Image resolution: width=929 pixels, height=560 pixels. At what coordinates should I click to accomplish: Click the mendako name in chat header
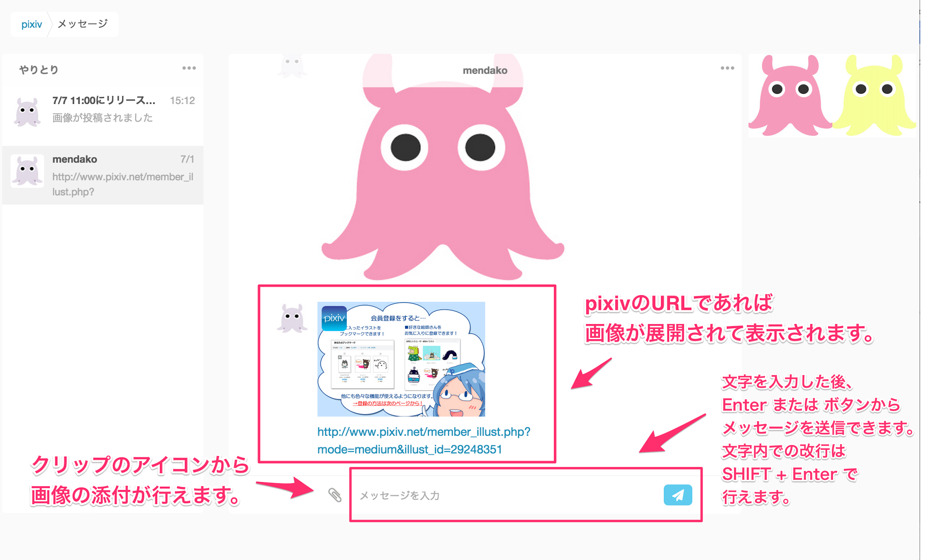coord(484,70)
